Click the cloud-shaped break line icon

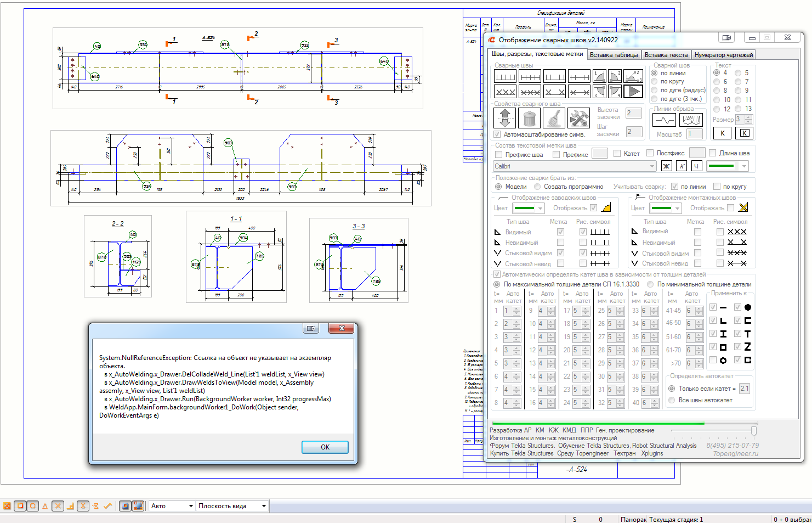point(691,120)
